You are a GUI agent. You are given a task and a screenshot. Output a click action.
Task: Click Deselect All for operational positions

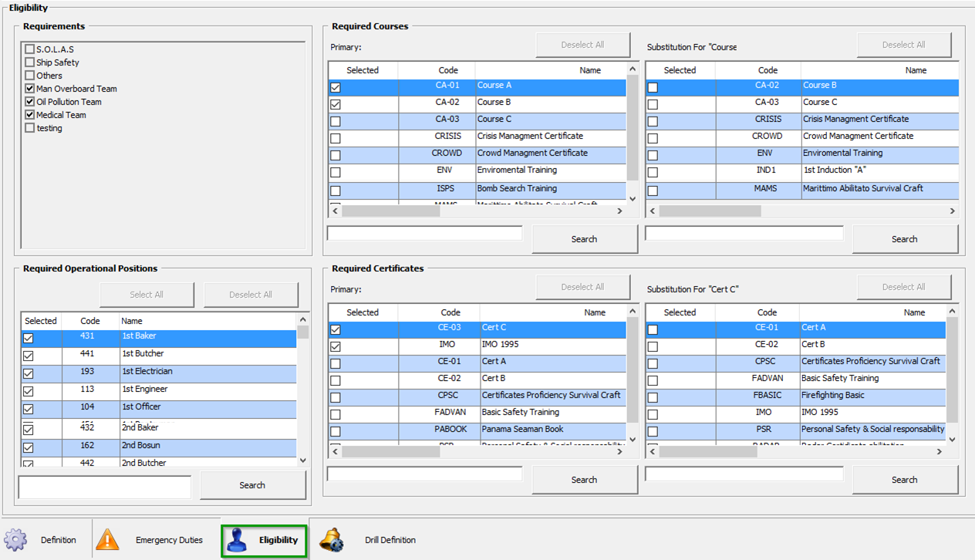(253, 294)
